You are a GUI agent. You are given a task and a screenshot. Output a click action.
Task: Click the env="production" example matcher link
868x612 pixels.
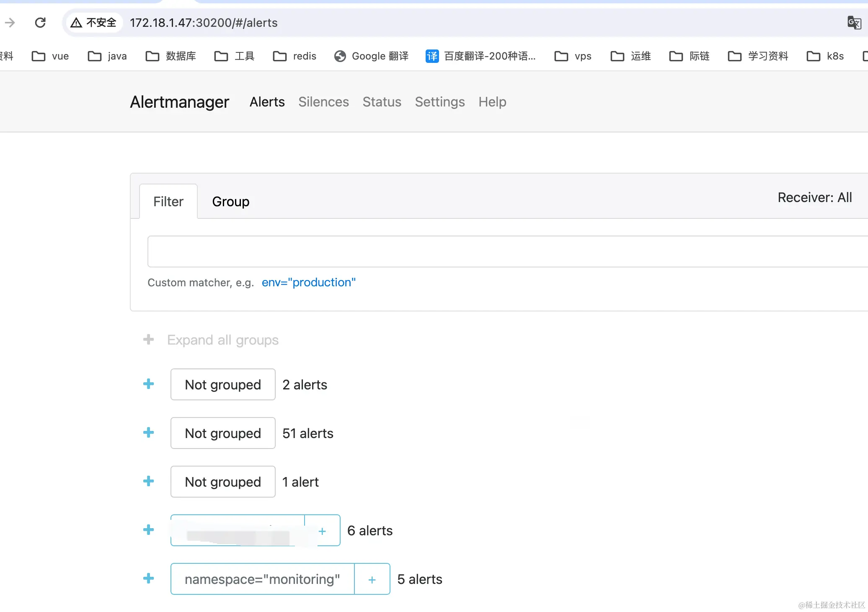[x=308, y=283]
